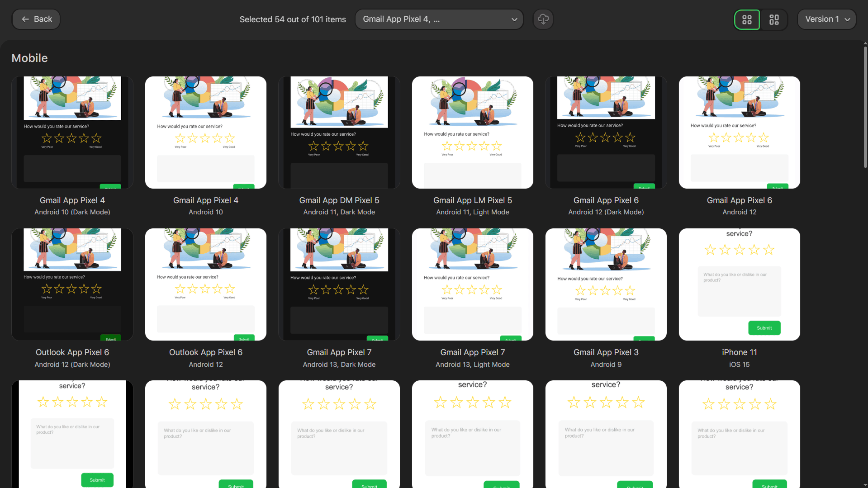Click the Back button

(36, 19)
